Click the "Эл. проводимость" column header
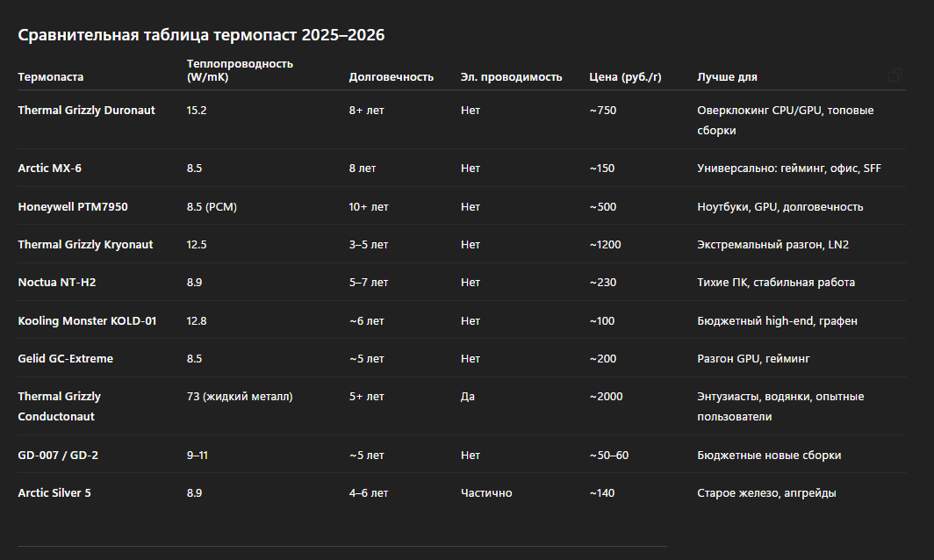This screenshot has width=934, height=560. [511, 77]
